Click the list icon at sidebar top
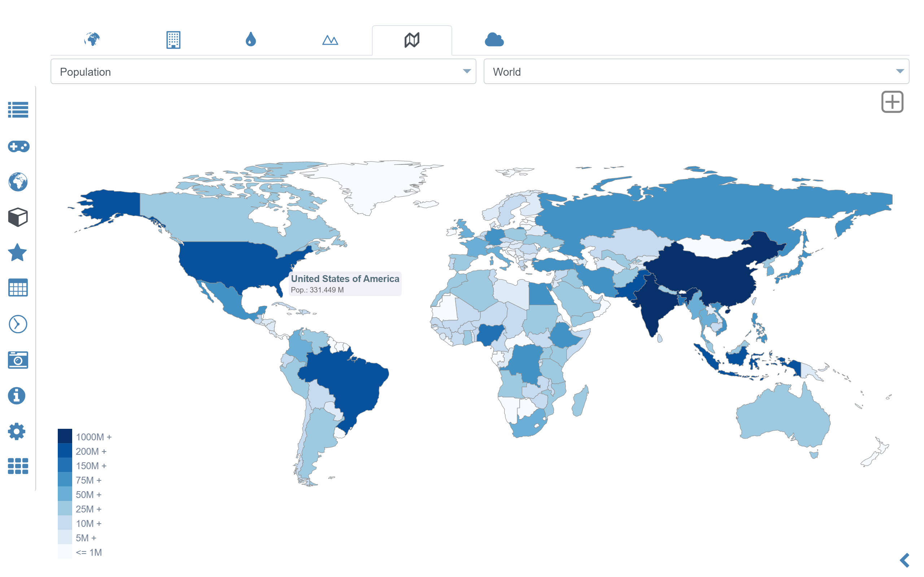Image resolution: width=924 pixels, height=577 pixels. click(x=18, y=110)
